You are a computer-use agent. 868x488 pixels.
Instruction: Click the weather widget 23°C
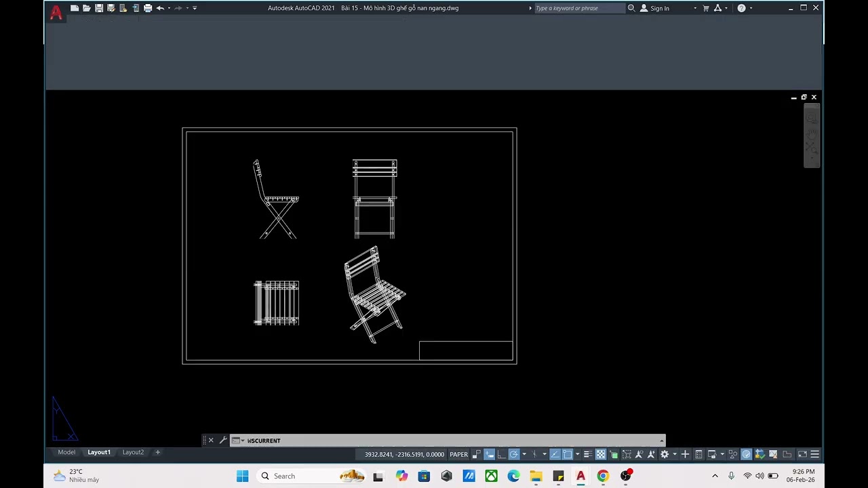click(x=77, y=476)
